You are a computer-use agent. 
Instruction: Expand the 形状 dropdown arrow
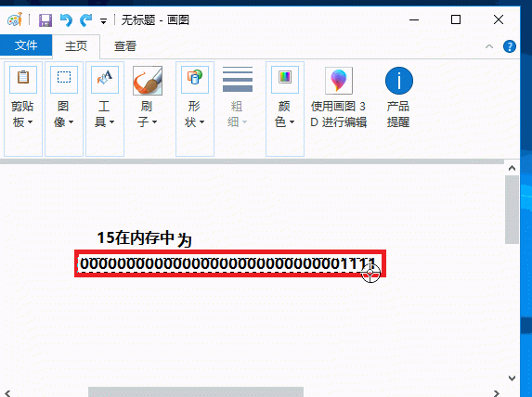pyautogui.click(x=201, y=122)
